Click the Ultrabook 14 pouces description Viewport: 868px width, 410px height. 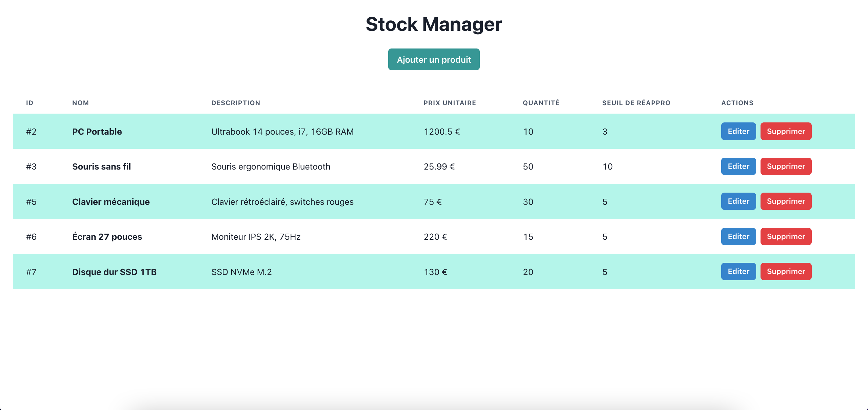[x=282, y=132]
